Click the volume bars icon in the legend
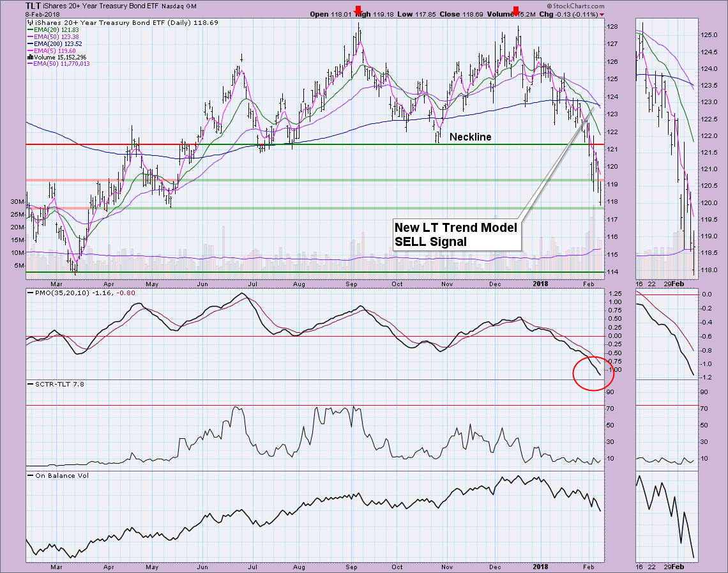The height and width of the screenshot is (573, 728). (x=30, y=57)
